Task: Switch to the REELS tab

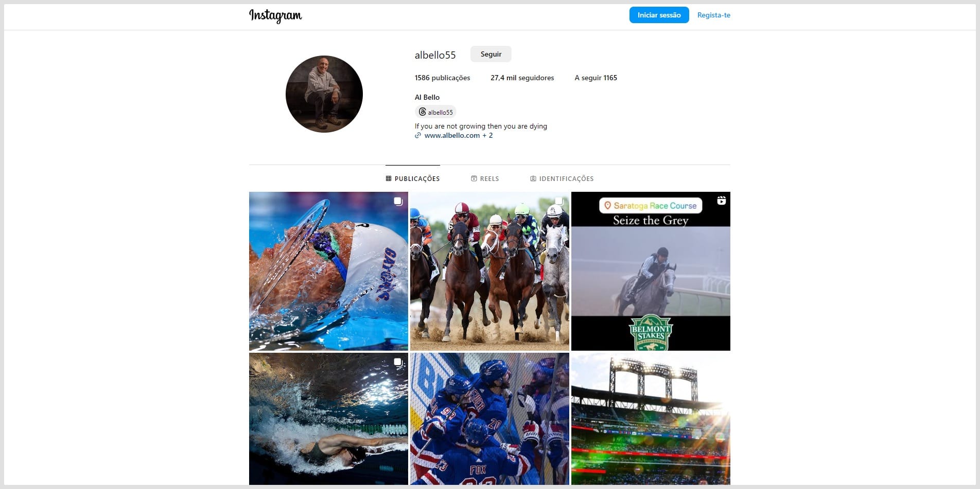Action: [x=485, y=179]
